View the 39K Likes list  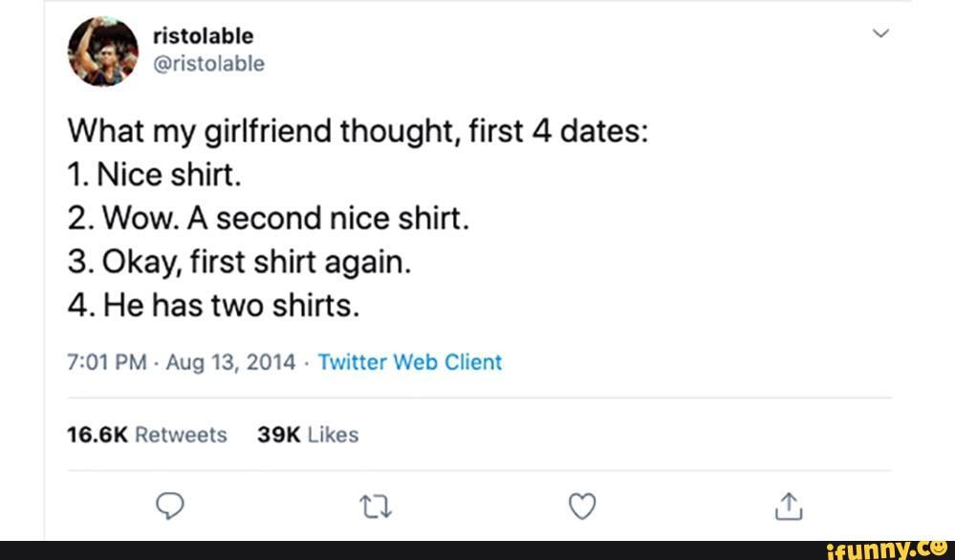pos(308,435)
